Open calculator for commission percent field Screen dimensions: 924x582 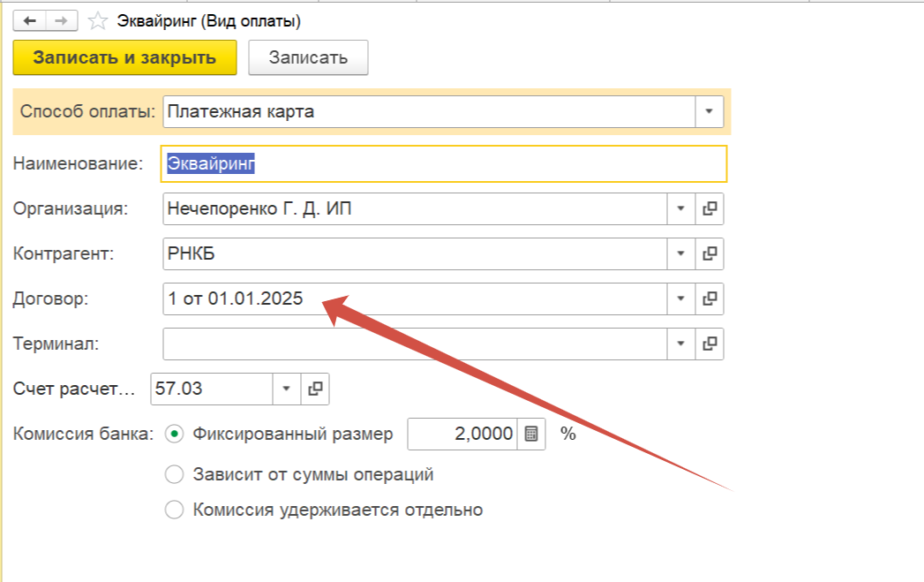click(x=531, y=434)
